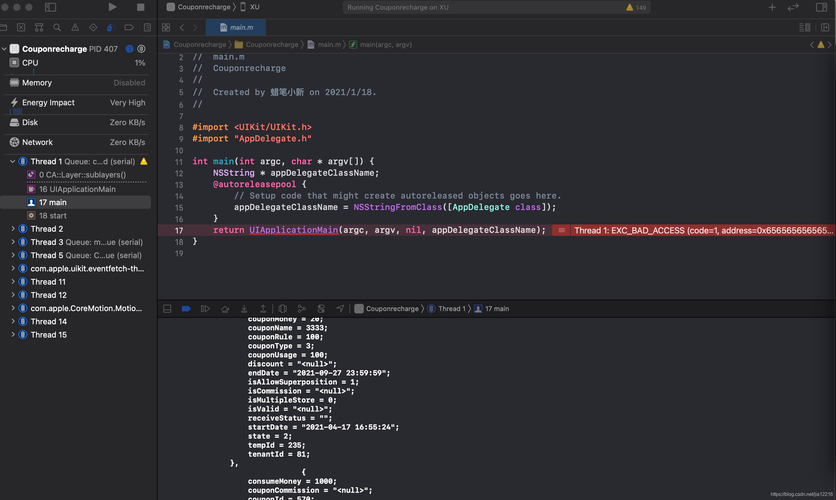The width and height of the screenshot is (836, 500).
Task: Go back with the editor back arrow
Action: coord(182,27)
